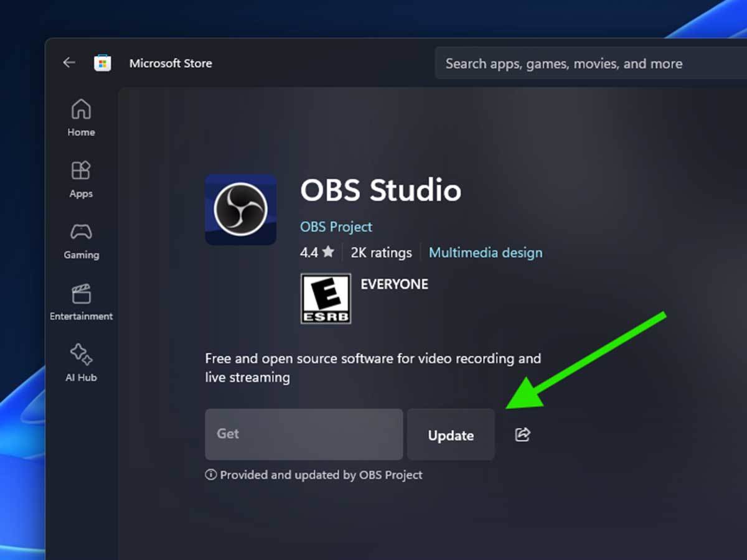
Task: View the 2K ratings
Action: 381,253
